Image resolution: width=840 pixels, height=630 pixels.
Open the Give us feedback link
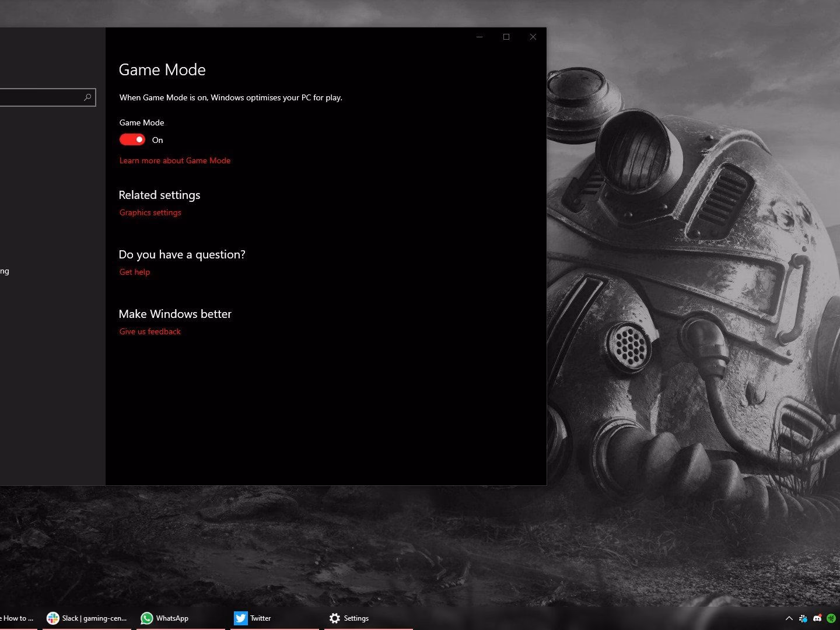[150, 331]
